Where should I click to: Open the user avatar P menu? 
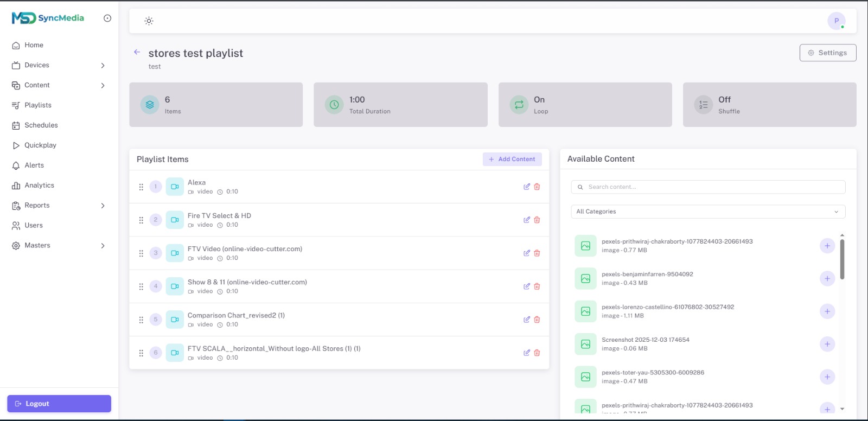(836, 21)
